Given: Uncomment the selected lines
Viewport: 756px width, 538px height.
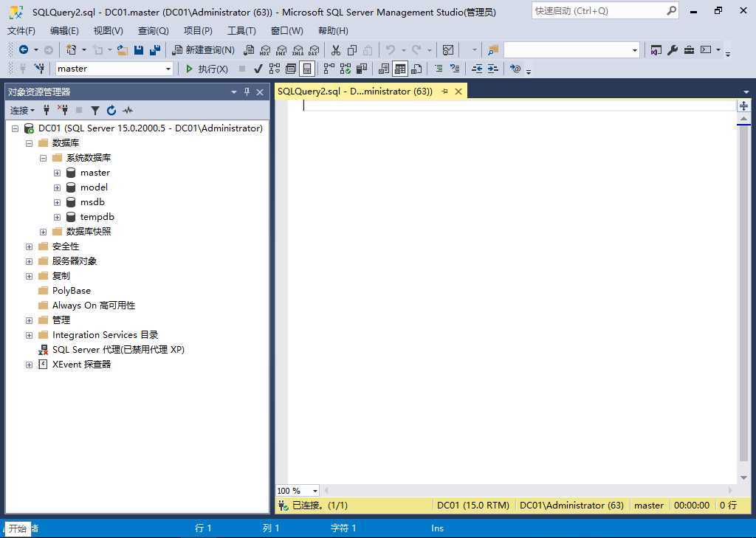Looking at the screenshot, I should point(454,69).
